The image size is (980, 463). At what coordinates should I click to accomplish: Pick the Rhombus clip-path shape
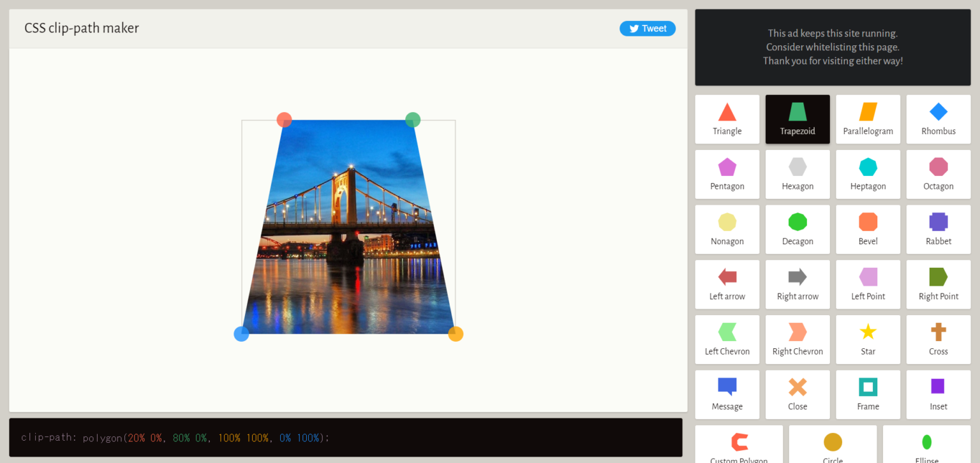(938, 119)
